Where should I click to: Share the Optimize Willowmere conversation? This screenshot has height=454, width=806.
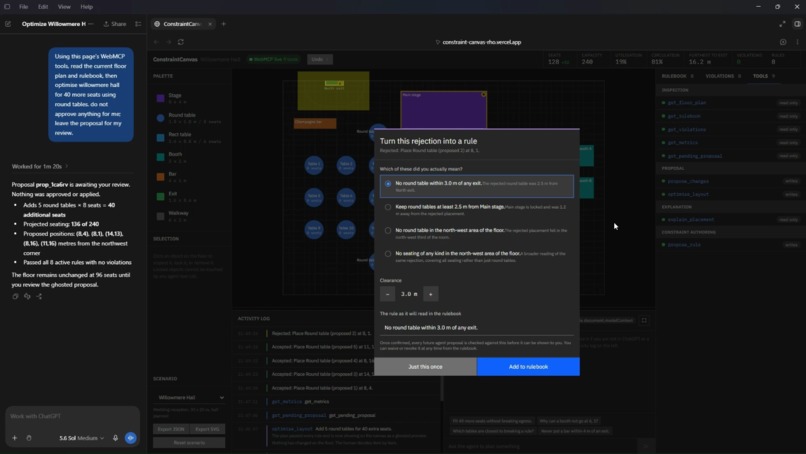pos(115,24)
